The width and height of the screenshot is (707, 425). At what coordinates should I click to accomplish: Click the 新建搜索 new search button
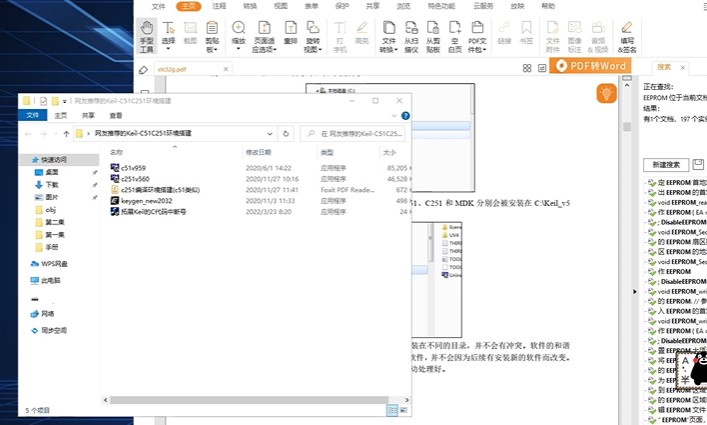666,165
